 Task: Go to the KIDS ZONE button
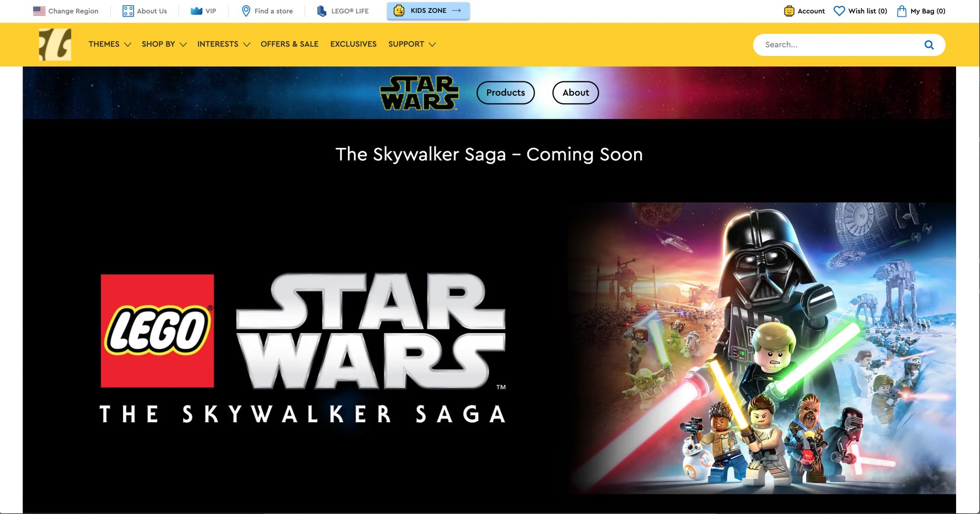click(428, 11)
